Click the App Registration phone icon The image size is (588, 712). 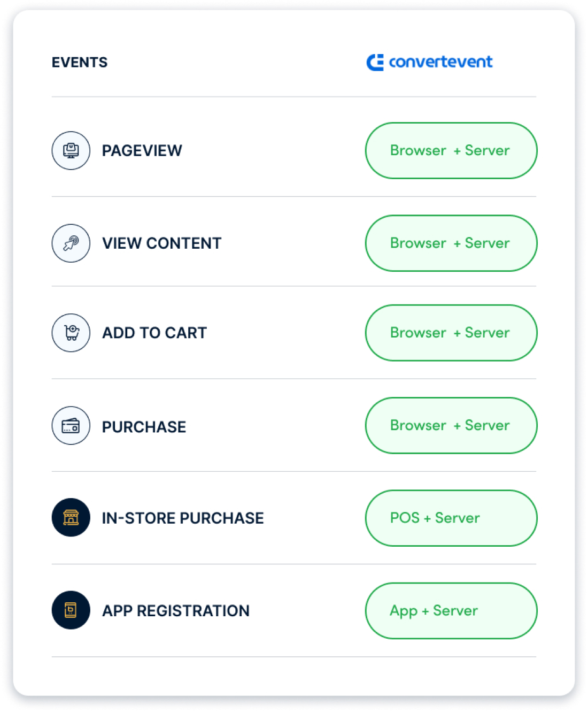71,610
